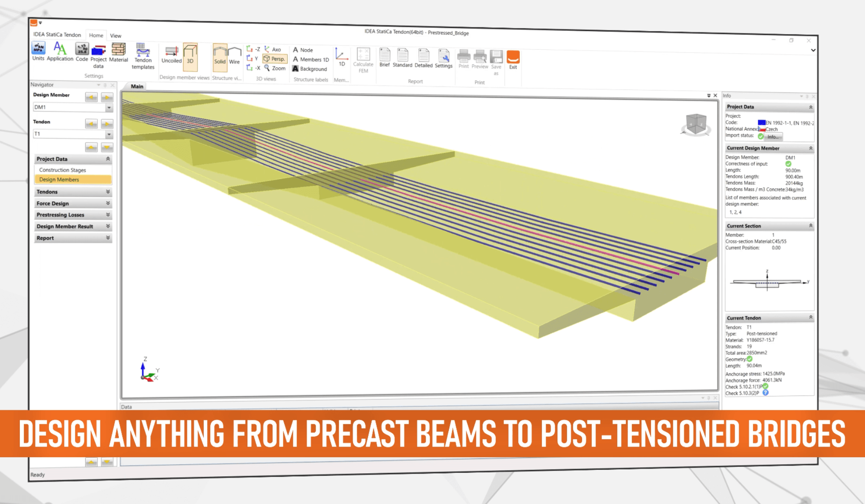The image size is (865, 504).
Task: Toggle the Solid structure view
Action: coord(220,55)
